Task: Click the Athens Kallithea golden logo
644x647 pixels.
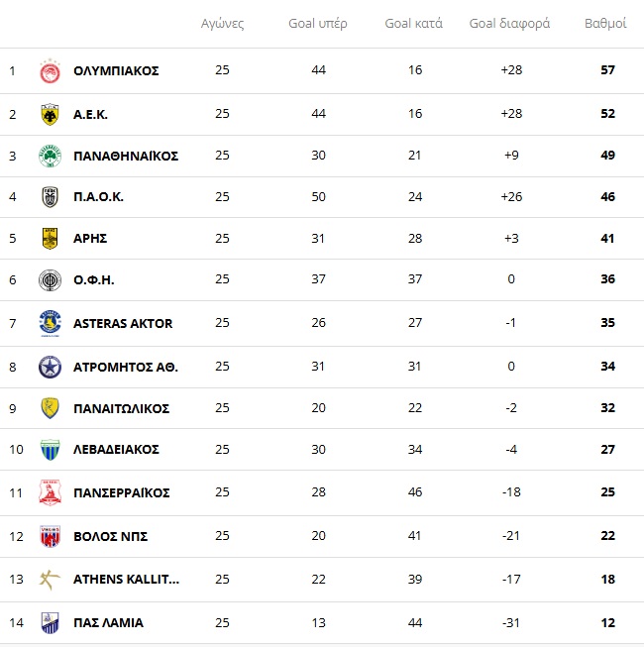Action: pyautogui.click(x=50, y=580)
